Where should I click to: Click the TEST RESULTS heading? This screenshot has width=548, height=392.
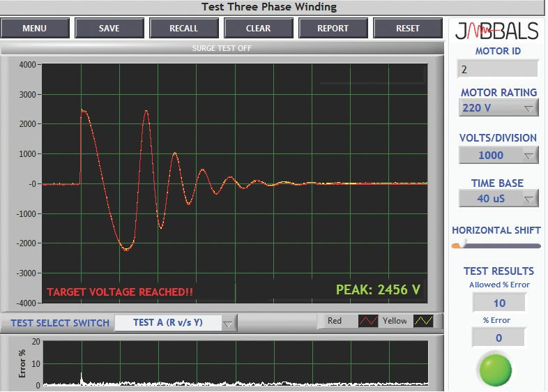tap(498, 271)
